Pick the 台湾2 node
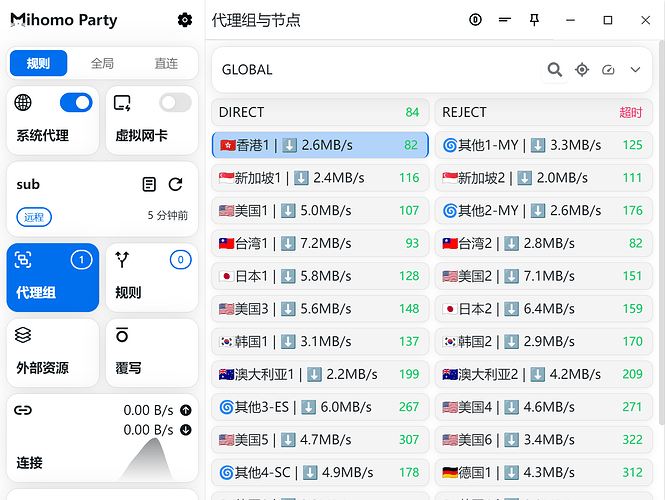Screen dimensions: 665x500 [x=544, y=243]
